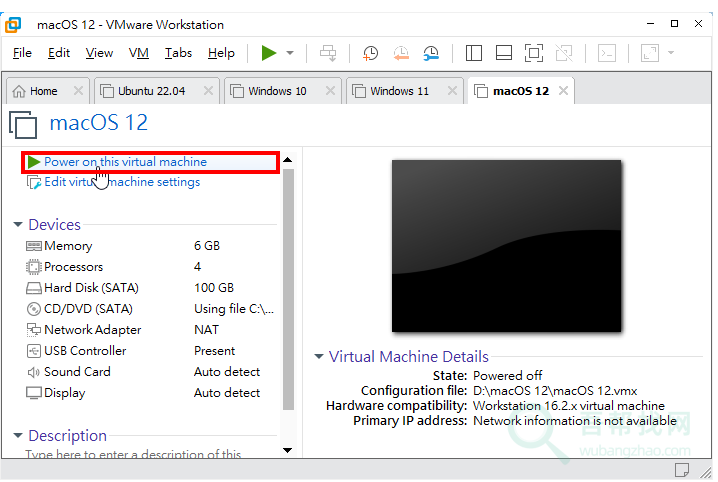The image size is (718, 482).
Task: Click the Using file C:\... value
Action: [x=234, y=309]
